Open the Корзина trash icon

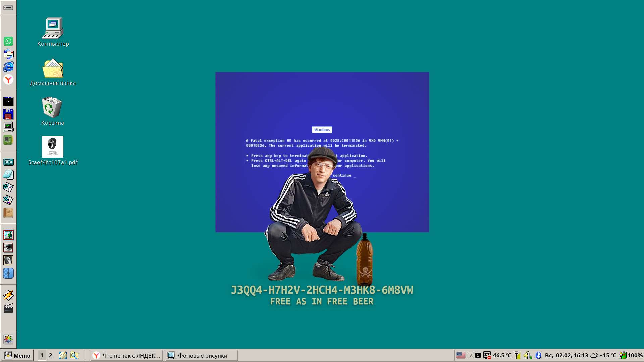pyautogui.click(x=53, y=111)
